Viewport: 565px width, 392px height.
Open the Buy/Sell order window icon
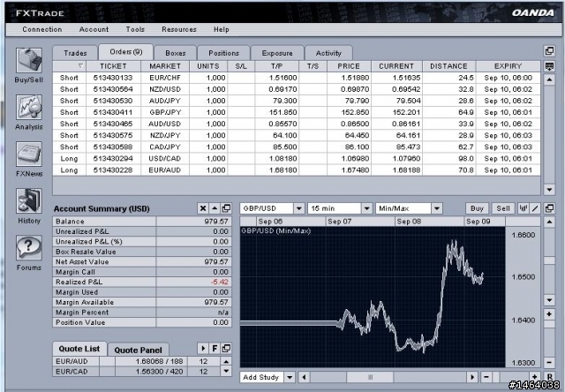coord(29,61)
